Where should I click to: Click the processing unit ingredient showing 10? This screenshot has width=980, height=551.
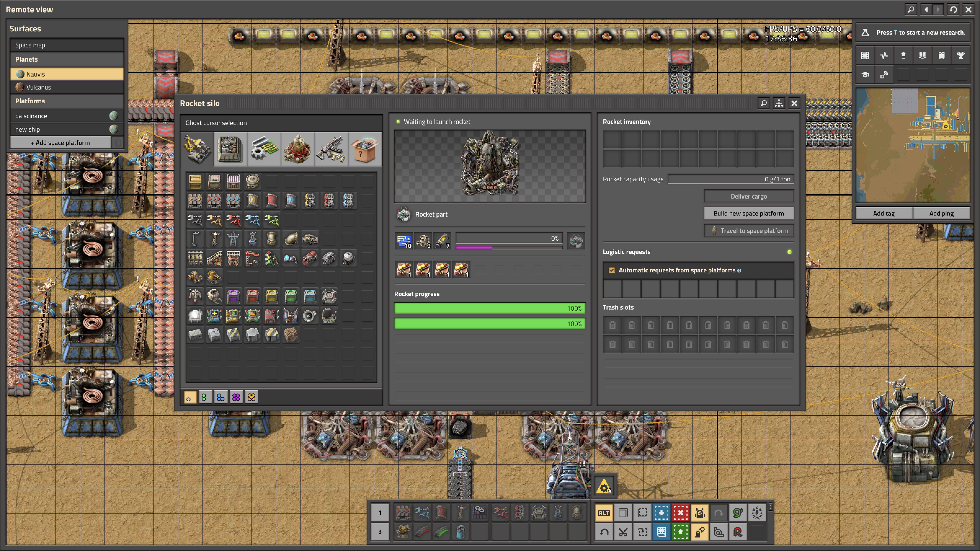coord(404,241)
